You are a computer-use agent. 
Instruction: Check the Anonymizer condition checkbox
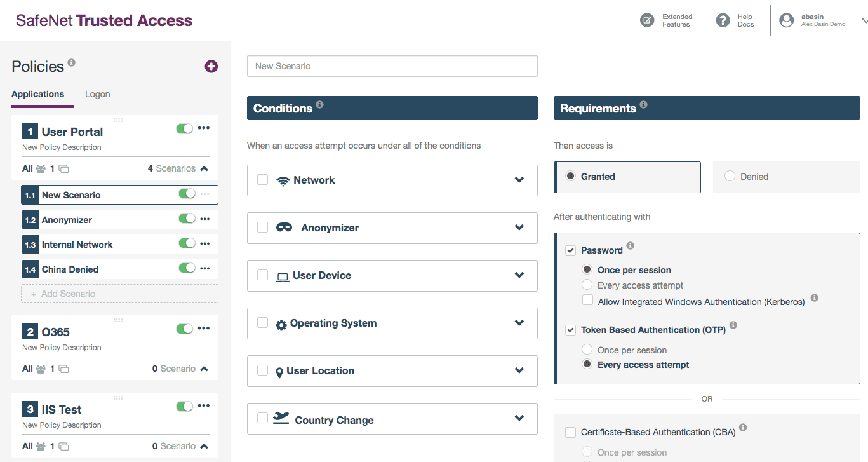pos(262,228)
